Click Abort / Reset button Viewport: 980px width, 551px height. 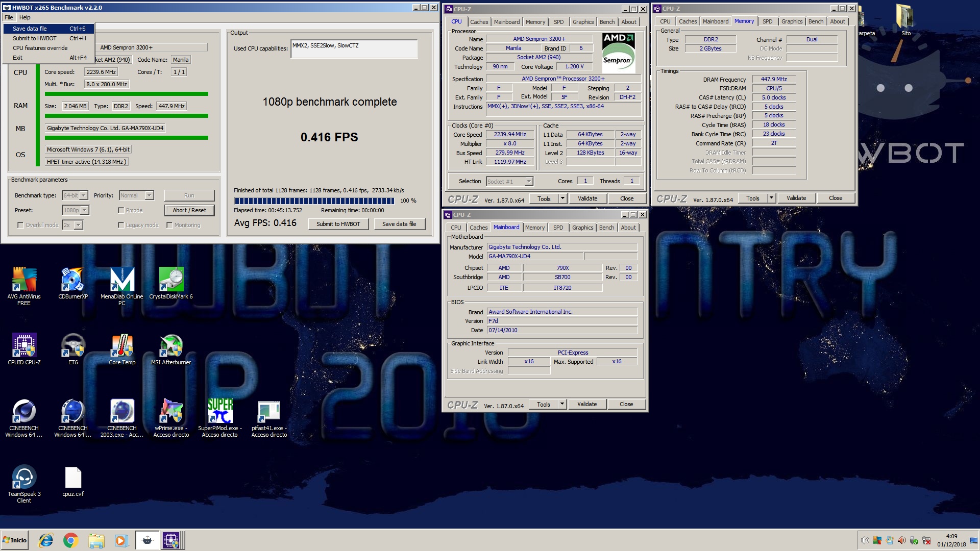coord(189,210)
